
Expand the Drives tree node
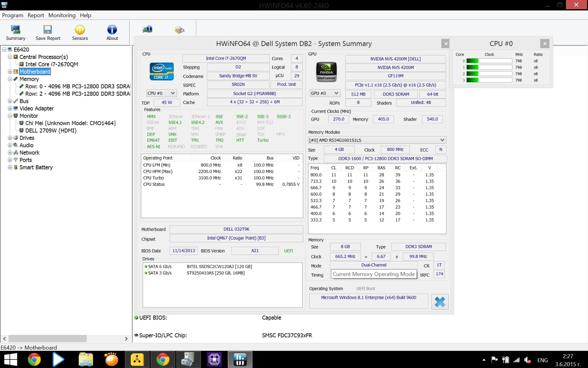(x=10, y=138)
